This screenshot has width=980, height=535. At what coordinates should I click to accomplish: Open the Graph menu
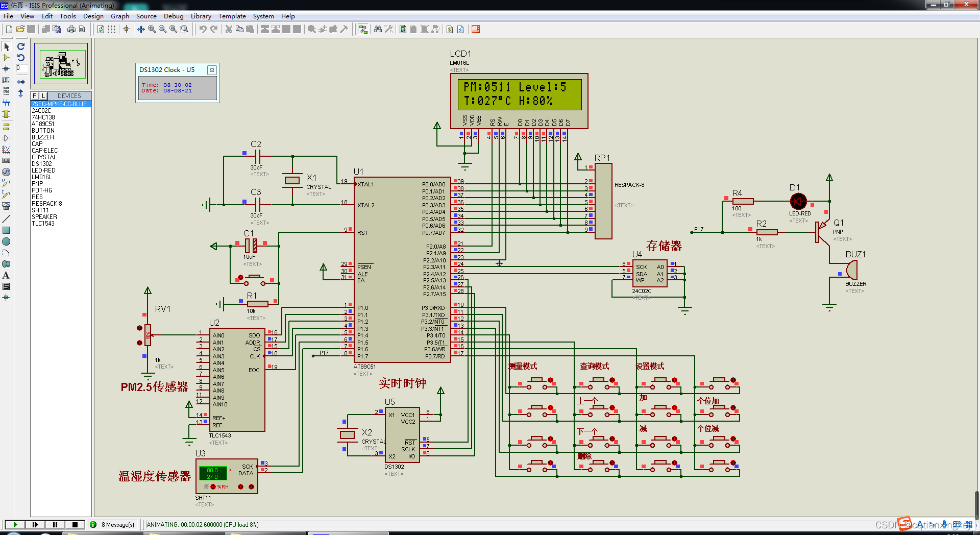point(120,16)
